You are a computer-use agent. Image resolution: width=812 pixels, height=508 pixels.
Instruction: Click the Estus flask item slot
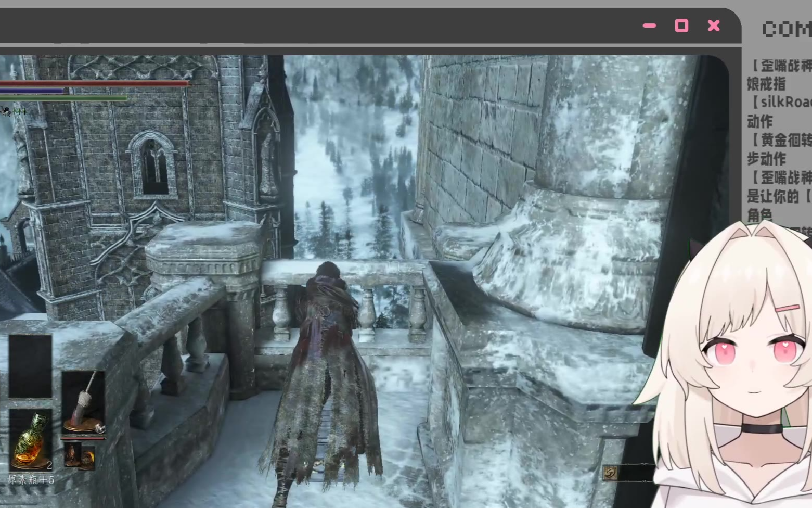(31, 440)
